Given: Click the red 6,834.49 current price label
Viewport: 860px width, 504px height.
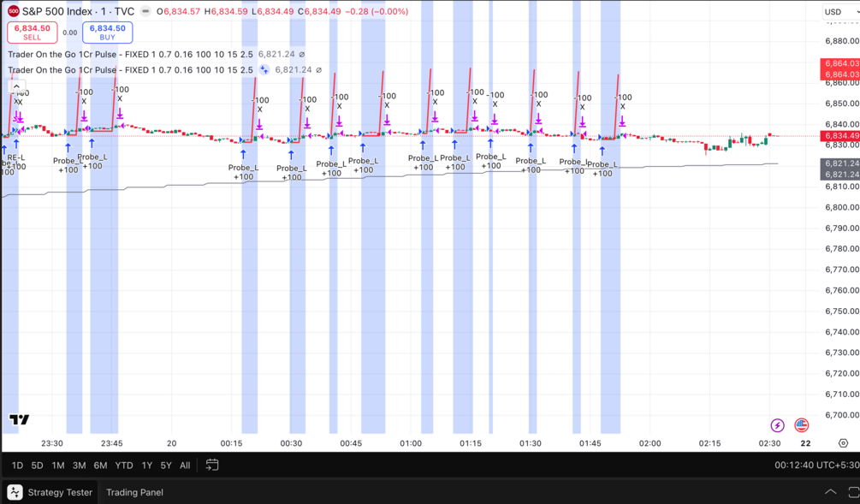Looking at the screenshot, I should pos(839,136).
